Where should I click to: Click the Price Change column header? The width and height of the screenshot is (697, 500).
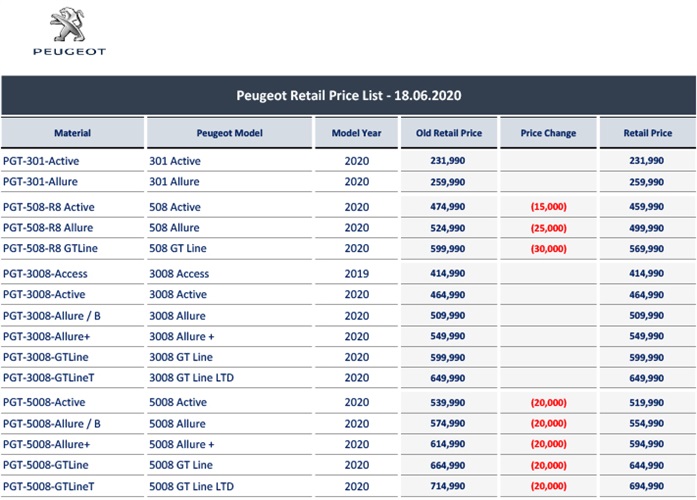[x=548, y=133]
